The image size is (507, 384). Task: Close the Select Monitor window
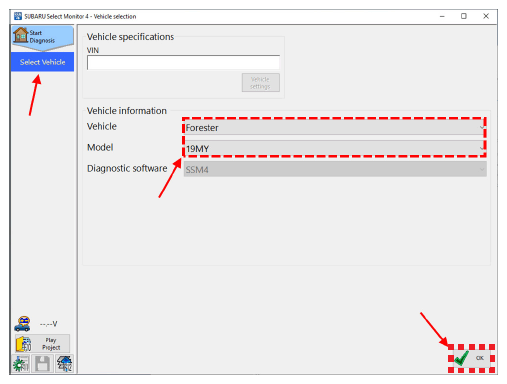(486, 16)
